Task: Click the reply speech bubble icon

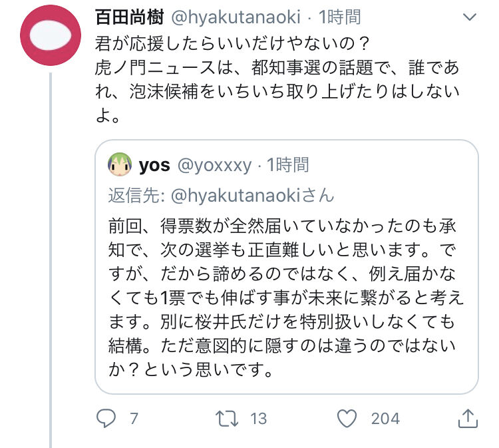Action: pos(107,418)
